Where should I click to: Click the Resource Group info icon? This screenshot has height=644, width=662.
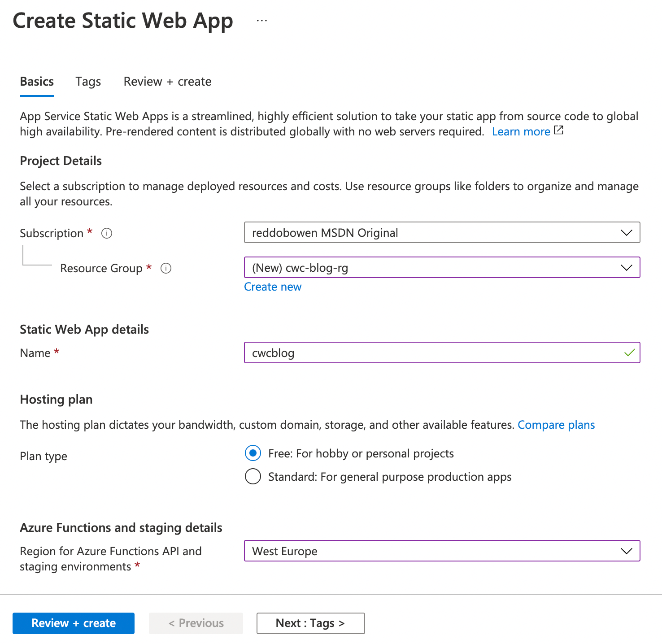coord(166,268)
